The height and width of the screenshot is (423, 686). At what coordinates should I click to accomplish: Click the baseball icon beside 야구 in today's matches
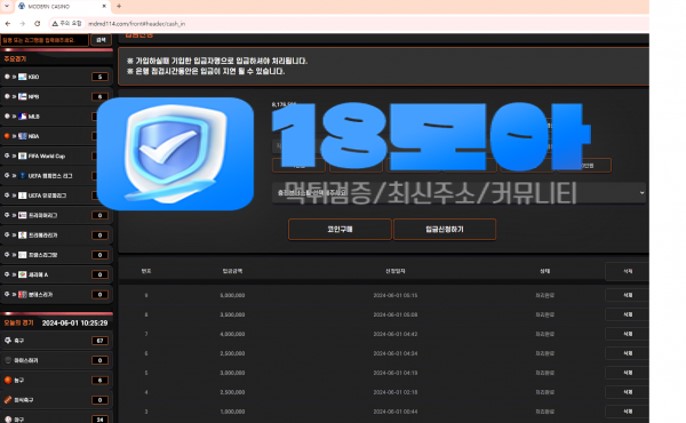(8, 419)
